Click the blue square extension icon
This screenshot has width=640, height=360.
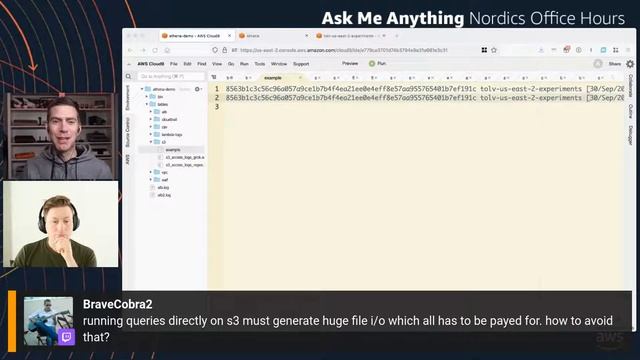click(603, 50)
